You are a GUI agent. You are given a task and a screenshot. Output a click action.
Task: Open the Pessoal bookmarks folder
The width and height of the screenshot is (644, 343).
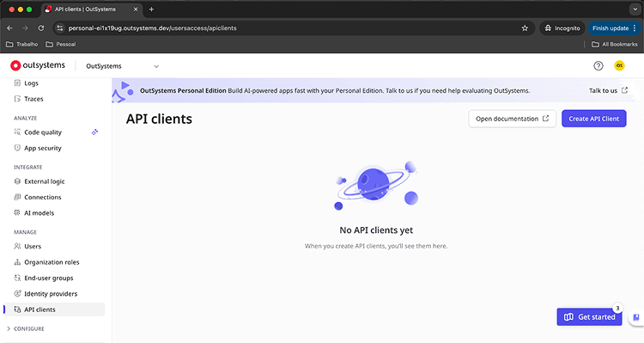pos(61,44)
